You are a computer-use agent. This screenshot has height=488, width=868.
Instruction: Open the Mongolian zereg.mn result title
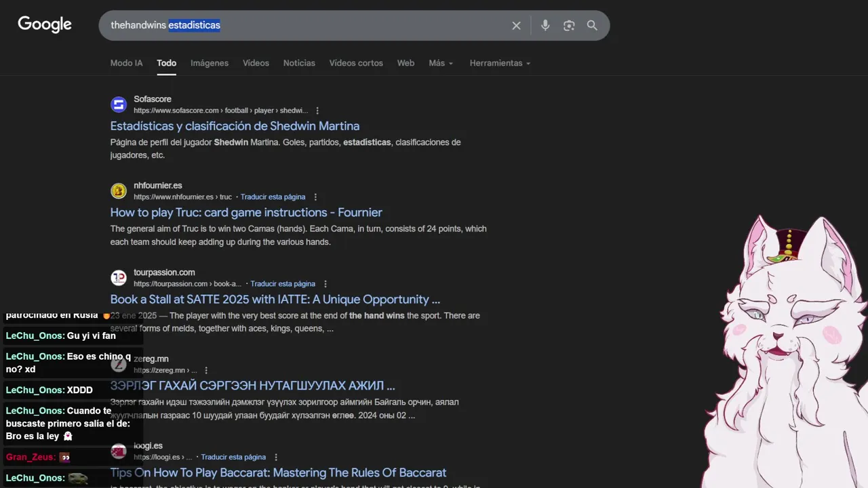click(252, 386)
